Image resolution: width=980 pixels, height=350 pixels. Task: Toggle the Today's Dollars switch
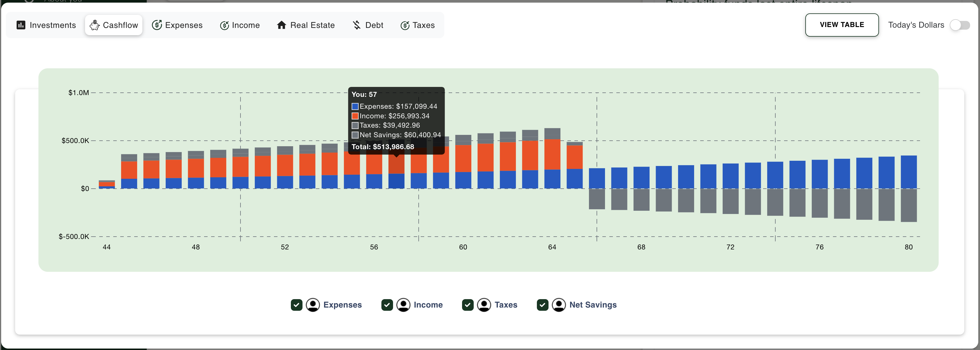coord(959,25)
